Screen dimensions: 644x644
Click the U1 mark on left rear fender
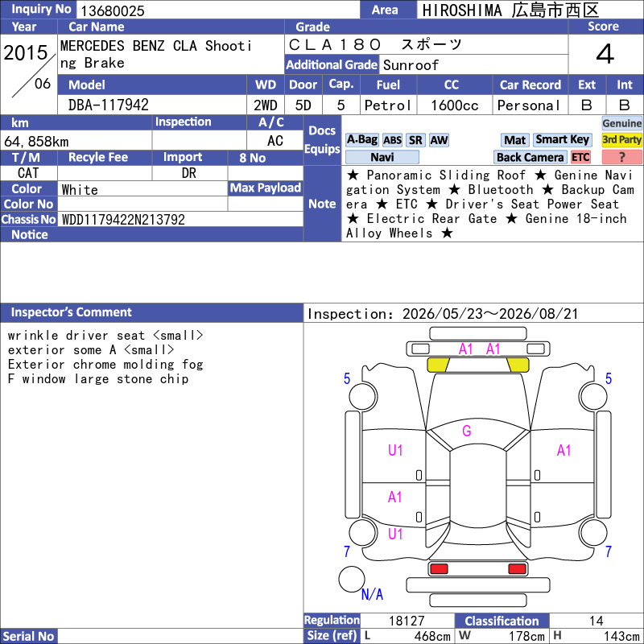click(395, 534)
